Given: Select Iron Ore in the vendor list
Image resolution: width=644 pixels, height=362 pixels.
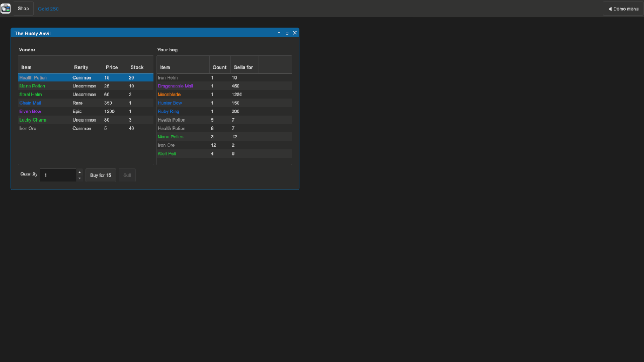Looking at the screenshot, I should pyautogui.click(x=86, y=128).
